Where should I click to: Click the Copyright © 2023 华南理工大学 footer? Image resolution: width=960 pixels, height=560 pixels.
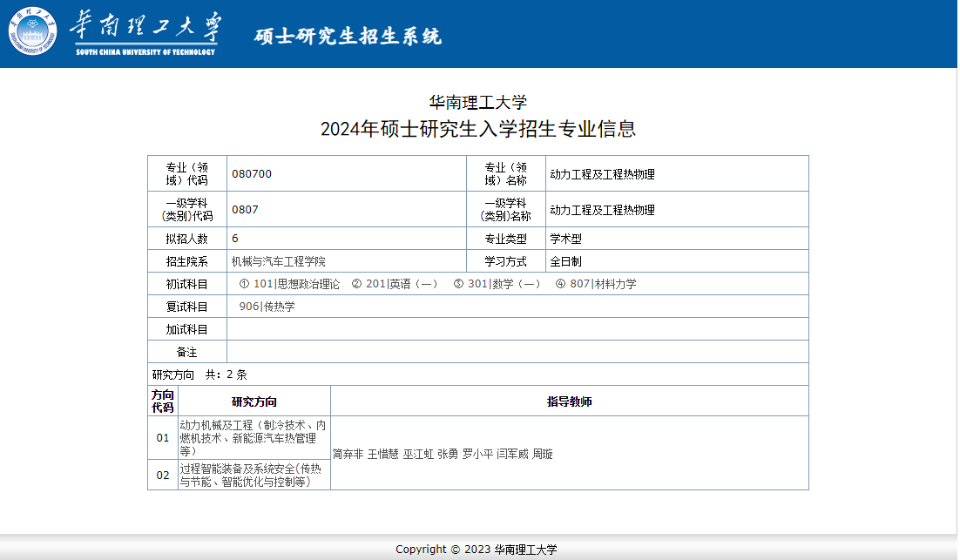[x=477, y=549]
